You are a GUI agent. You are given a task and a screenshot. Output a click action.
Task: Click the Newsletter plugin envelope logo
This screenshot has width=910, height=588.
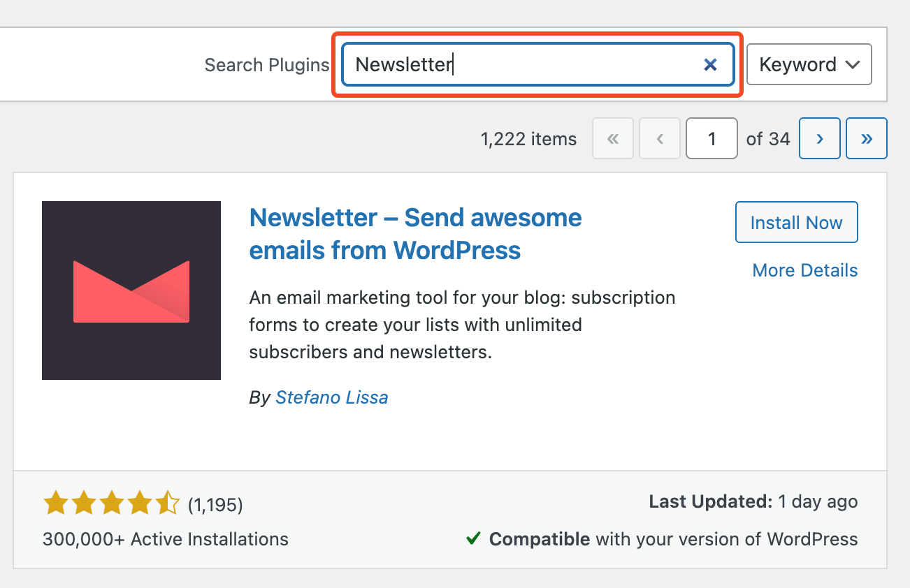[x=131, y=291]
